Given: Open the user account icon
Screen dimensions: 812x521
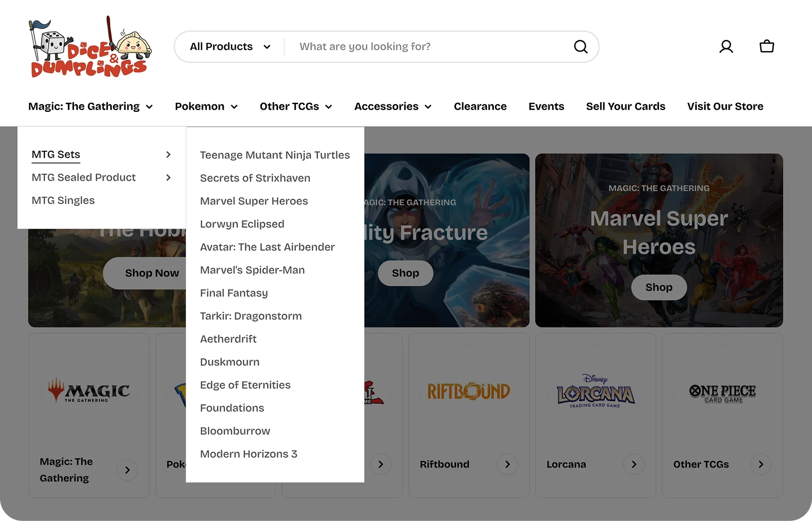Looking at the screenshot, I should point(726,47).
